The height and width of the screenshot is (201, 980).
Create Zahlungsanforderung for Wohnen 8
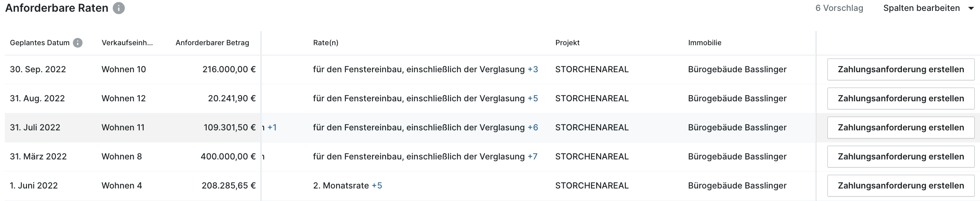coord(901,157)
